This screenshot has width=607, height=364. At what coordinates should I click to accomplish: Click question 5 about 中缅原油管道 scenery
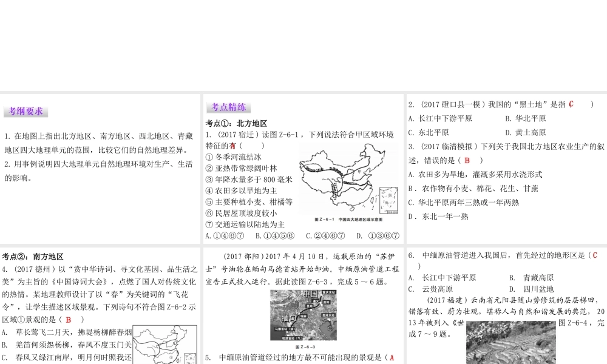point(300,357)
